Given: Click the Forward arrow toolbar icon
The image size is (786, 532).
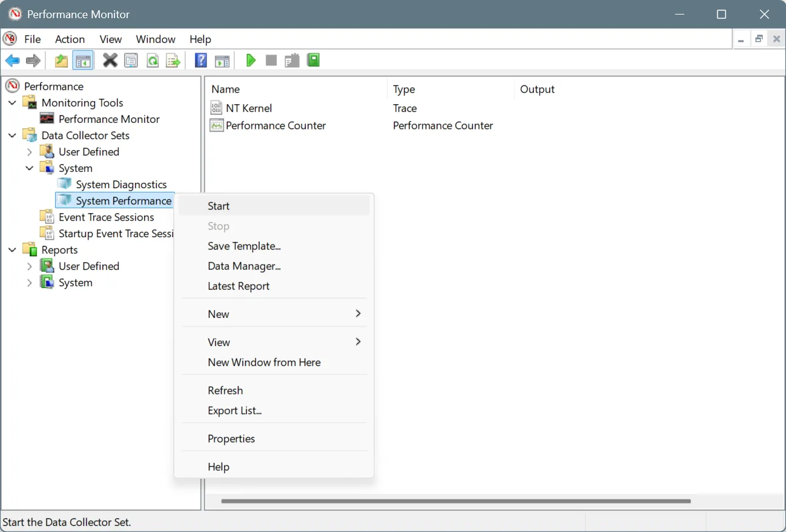Looking at the screenshot, I should tap(33, 61).
